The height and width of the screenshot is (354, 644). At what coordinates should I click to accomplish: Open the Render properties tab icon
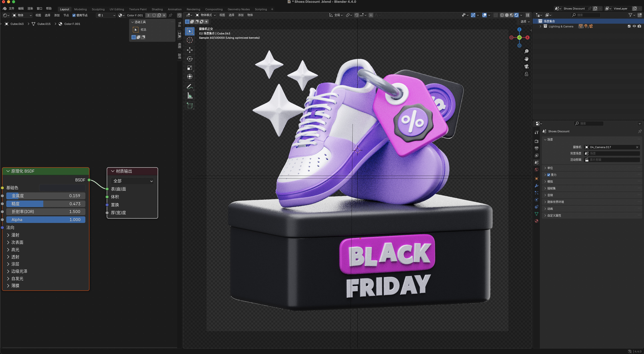coord(537,141)
